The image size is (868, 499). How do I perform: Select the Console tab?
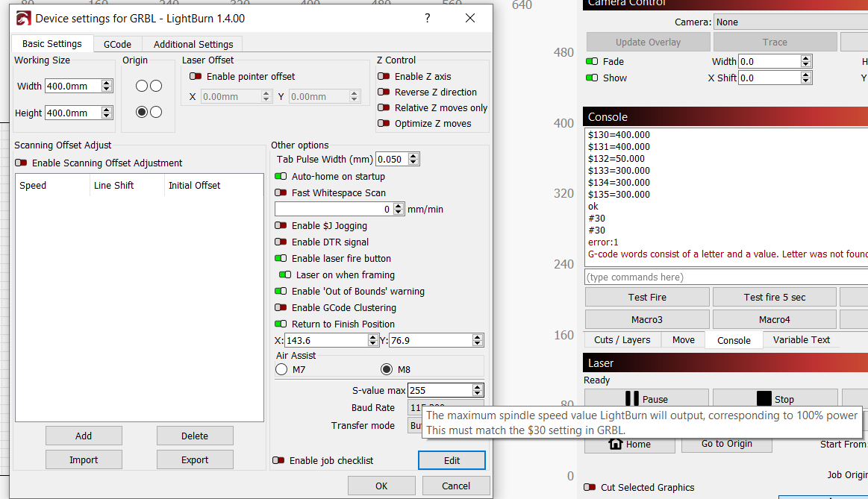coord(734,340)
